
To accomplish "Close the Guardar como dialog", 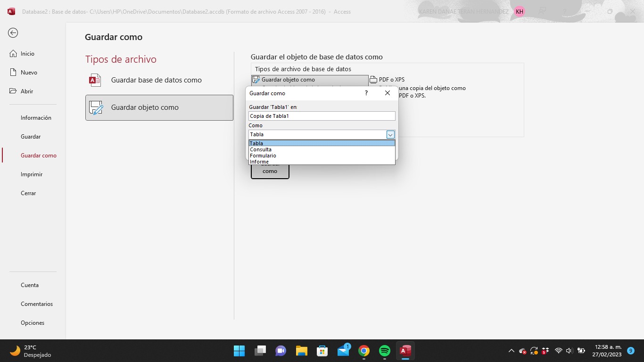I will coord(388,93).
